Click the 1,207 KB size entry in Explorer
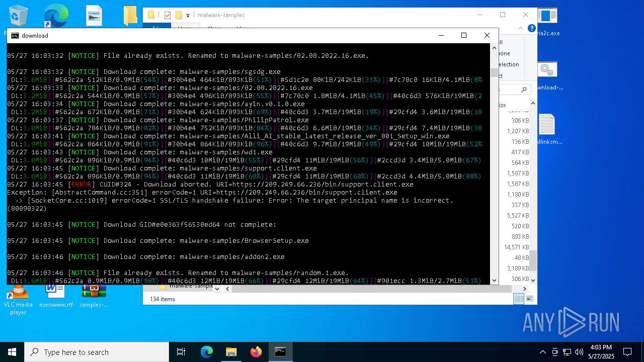The height and width of the screenshot is (362, 644). [x=518, y=131]
